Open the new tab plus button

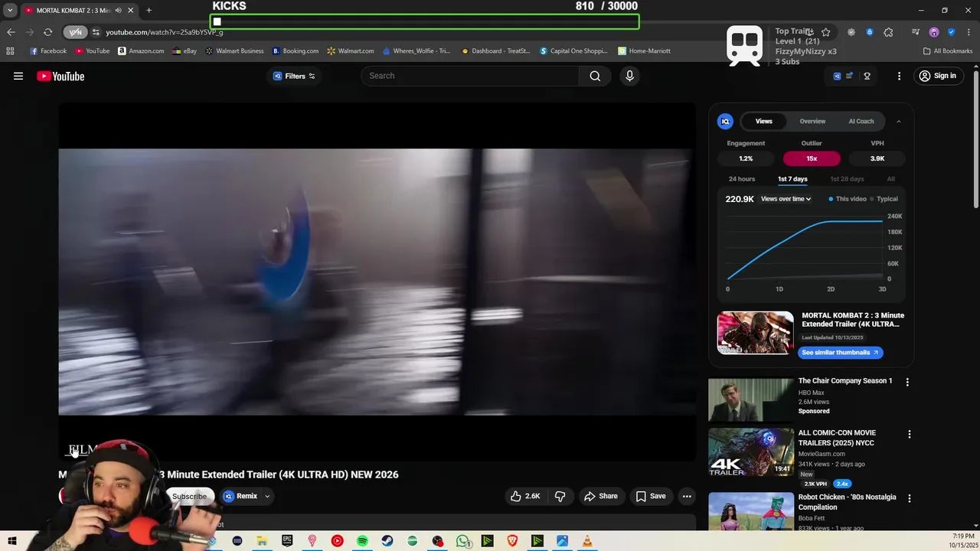click(x=149, y=10)
